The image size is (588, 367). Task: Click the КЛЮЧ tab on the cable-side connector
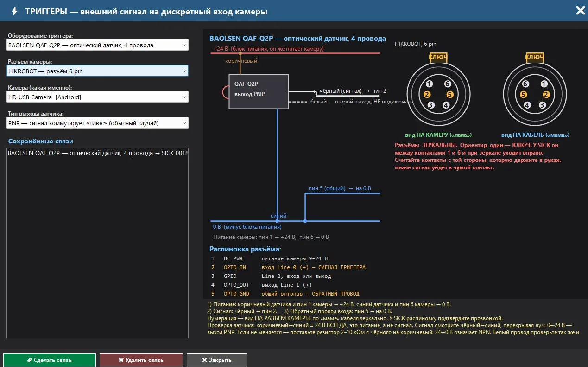click(534, 57)
